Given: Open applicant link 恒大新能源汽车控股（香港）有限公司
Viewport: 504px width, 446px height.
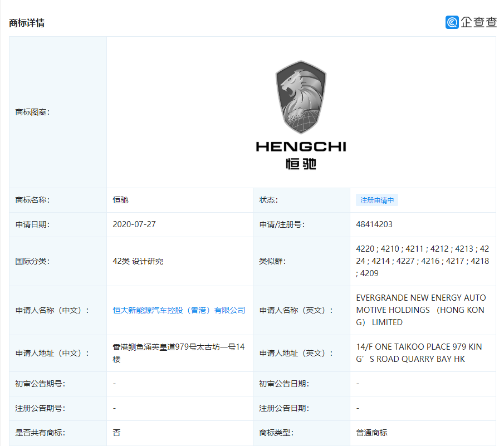Looking at the screenshot, I should (x=179, y=310).
